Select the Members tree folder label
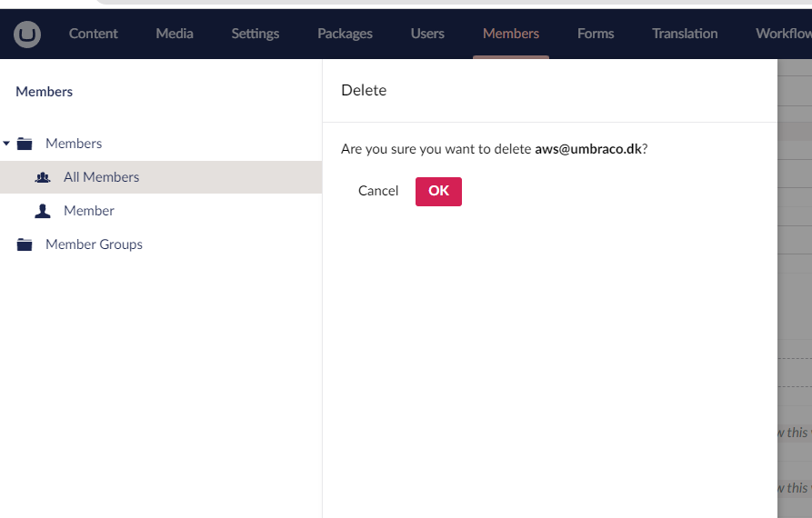Viewport: 812px width, 518px height. coord(74,144)
